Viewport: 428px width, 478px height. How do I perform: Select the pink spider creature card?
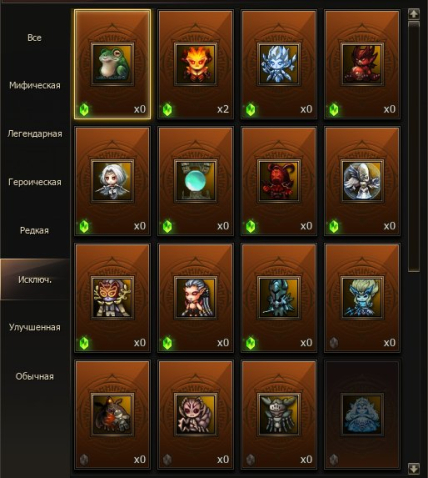(196, 414)
